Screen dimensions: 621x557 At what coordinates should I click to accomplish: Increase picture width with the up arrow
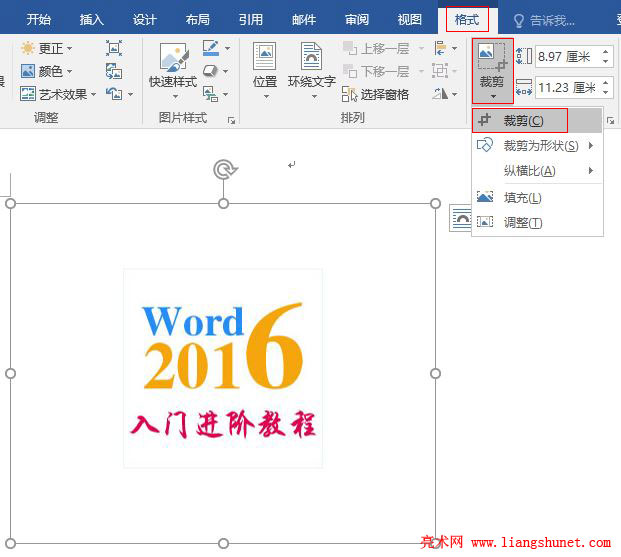606,82
